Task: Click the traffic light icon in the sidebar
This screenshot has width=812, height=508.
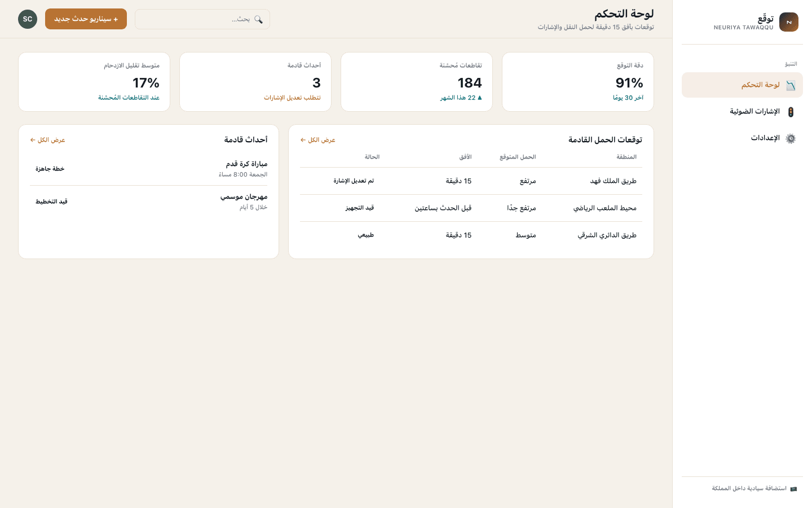Action: (x=791, y=112)
